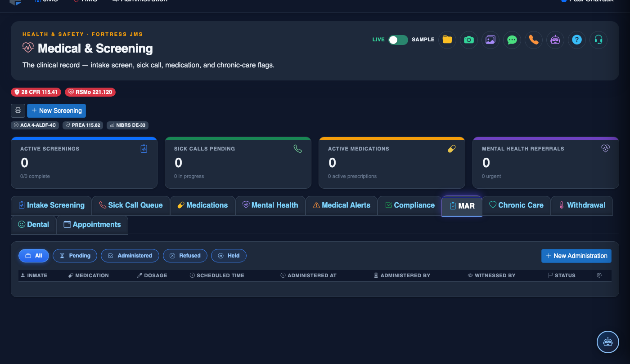Open the Mental Health Referrals summary card
The height and width of the screenshot is (364, 630).
[546, 163]
